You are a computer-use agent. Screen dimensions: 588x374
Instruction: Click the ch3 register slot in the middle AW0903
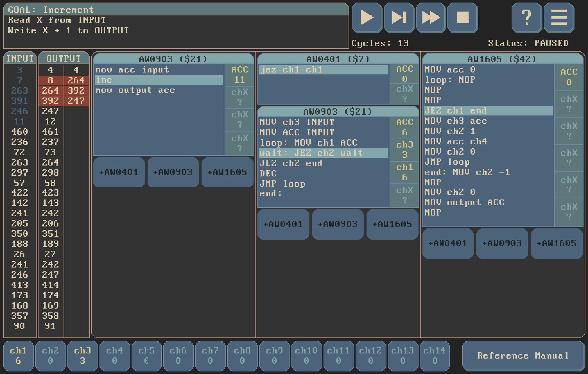pyautogui.click(x=404, y=150)
